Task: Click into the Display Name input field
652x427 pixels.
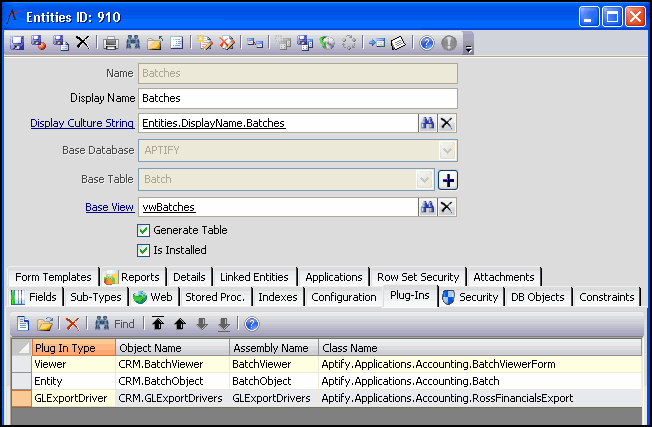Action: (x=298, y=98)
